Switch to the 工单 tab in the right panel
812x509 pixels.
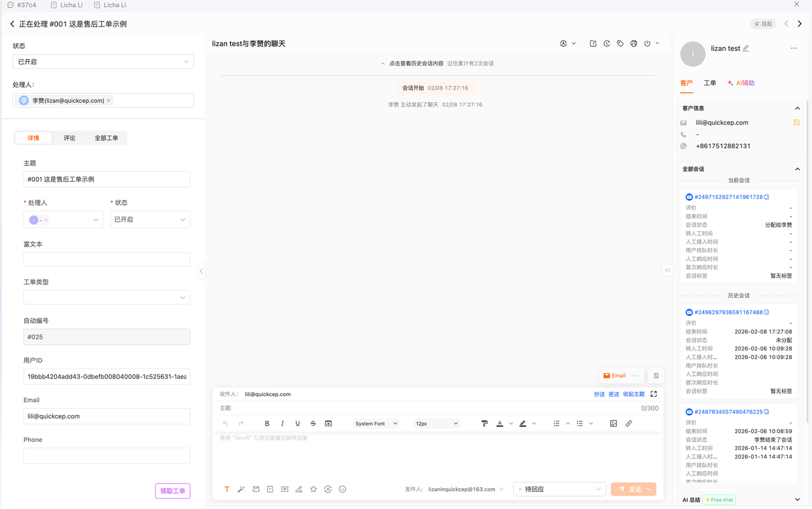pyautogui.click(x=710, y=83)
